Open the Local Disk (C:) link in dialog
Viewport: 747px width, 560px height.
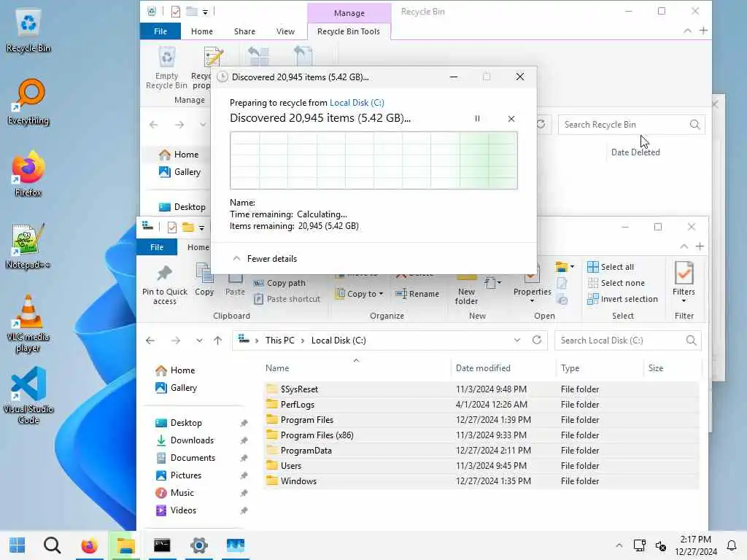coord(357,102)
